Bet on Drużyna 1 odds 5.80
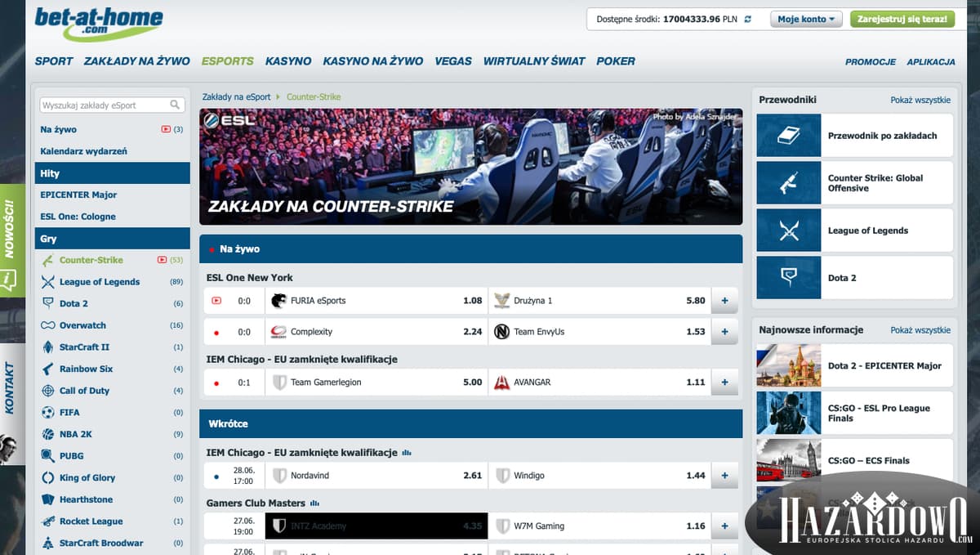This screenshot has height=555, width=980. (599, 301)
